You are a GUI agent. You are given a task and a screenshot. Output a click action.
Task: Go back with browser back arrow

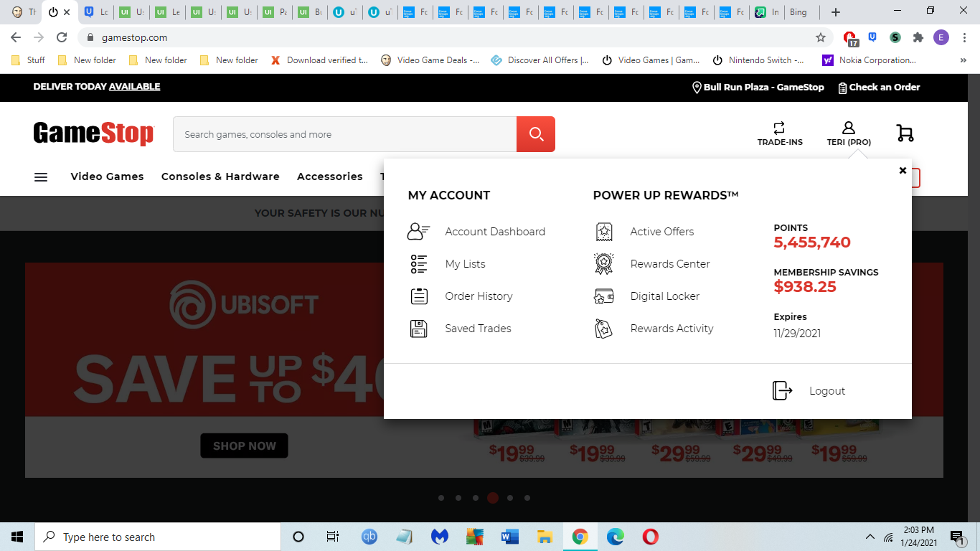click(x=16, y=37)
